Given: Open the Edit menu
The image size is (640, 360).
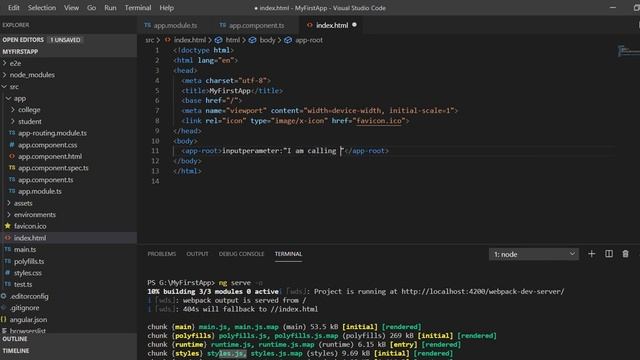Looking at the screenshot, I should pos(13,8).
